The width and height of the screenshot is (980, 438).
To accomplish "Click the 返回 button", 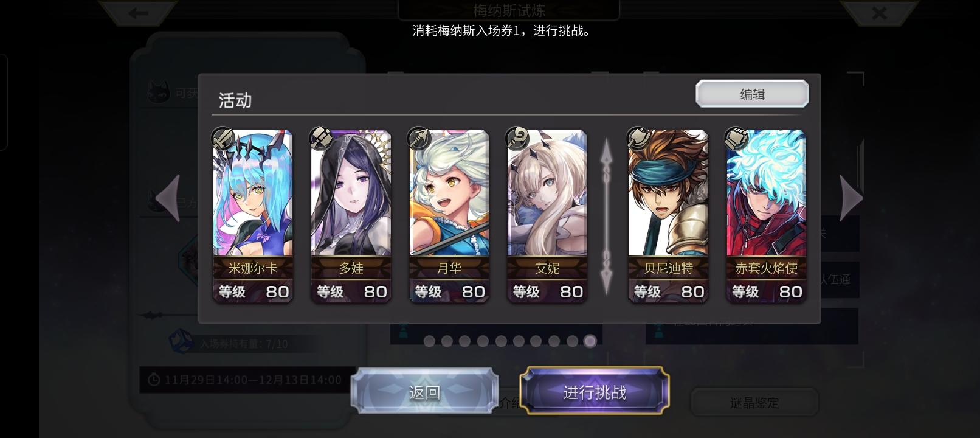I will click(x=424, y=392).
